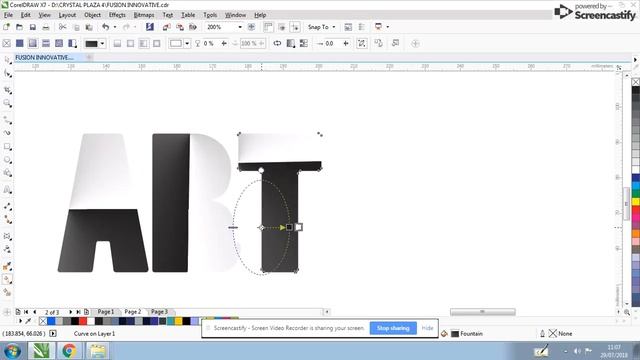Expand the status bar coordinates arrow

coord(53,333)
